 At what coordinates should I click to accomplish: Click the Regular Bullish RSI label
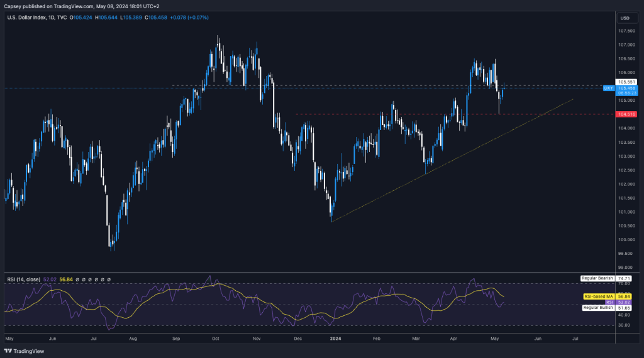tap(596, 308)
